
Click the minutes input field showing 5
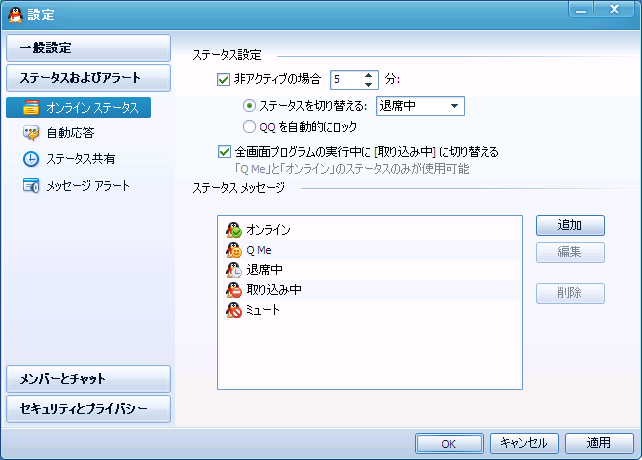(x=347, y=79)
